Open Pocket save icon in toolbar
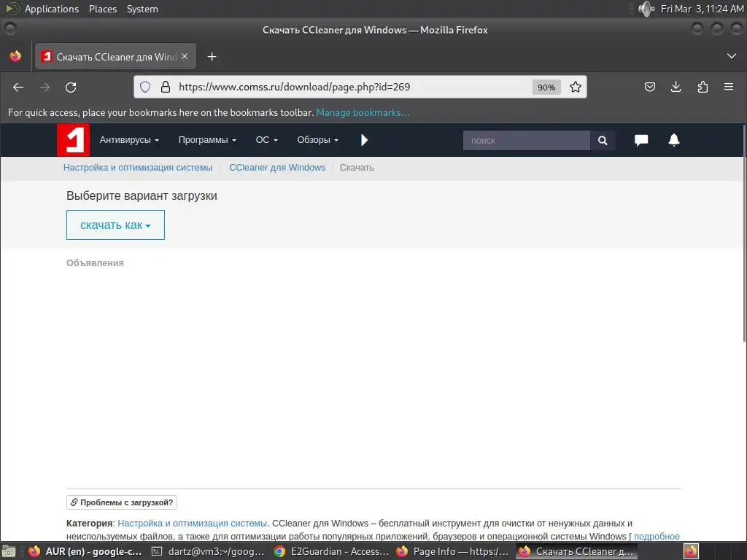Image resolution: width=747 pixels, height=560 pixels. tap(650, 87)
